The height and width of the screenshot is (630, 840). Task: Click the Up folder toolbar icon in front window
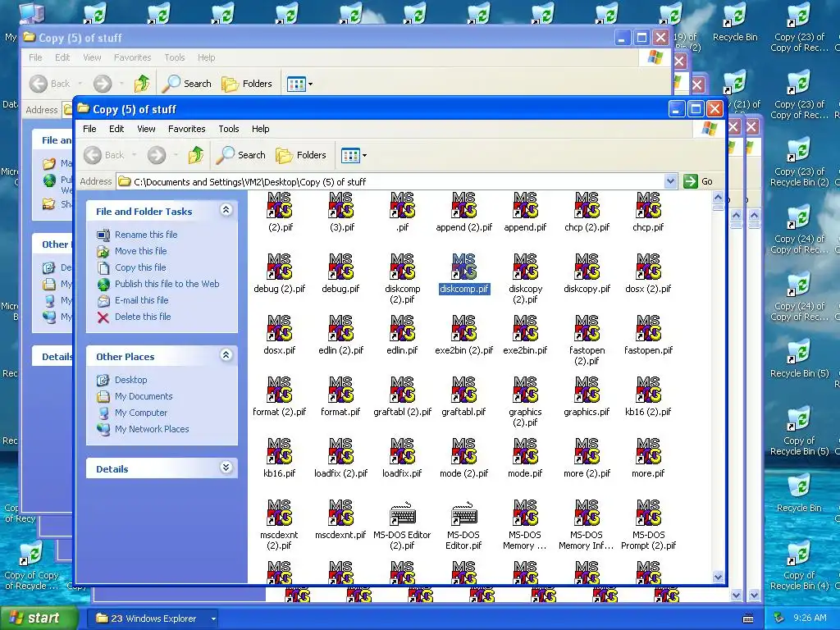tap(195, 155)
